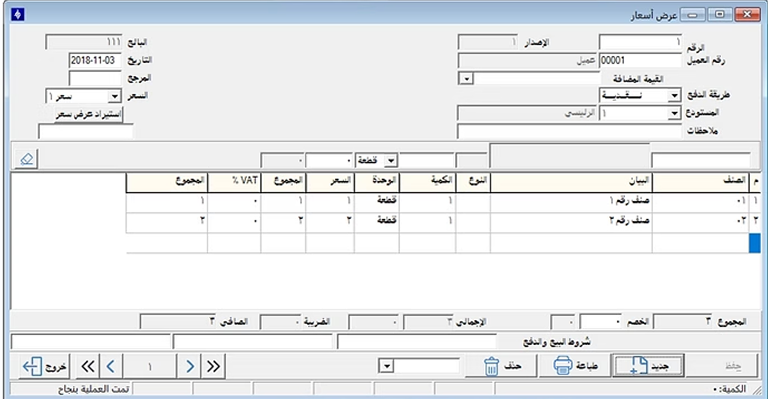This screenshot has height=399, width=768.
Task: Go to next record (single right arrow)
Action: coord(190,366)
